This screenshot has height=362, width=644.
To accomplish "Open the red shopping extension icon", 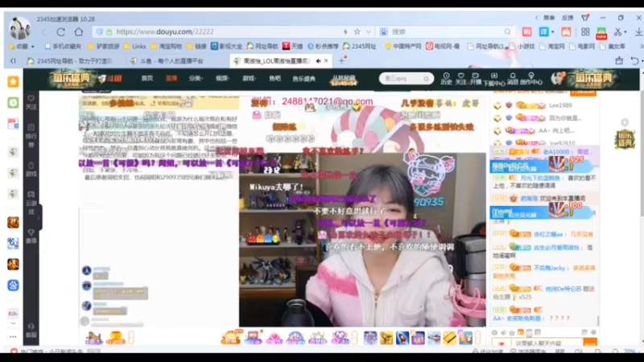I will [x=527, y=31].
